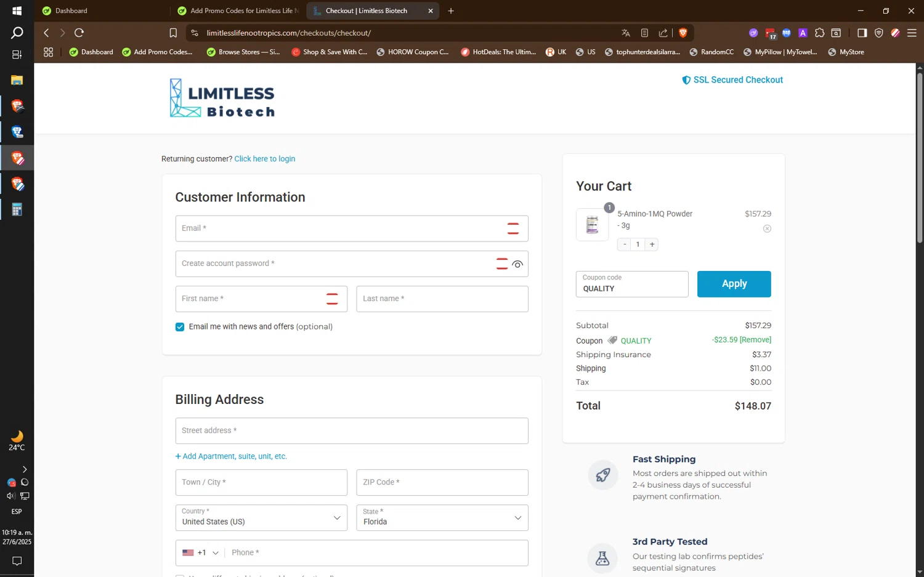Open reader mode from address bar
The image size is (924, 577).
644,33
